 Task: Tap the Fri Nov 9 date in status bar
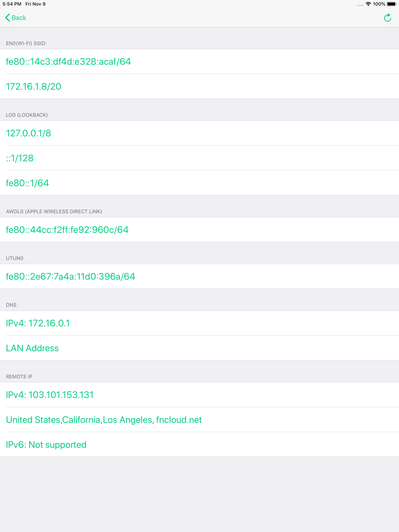tap(36, 4)
